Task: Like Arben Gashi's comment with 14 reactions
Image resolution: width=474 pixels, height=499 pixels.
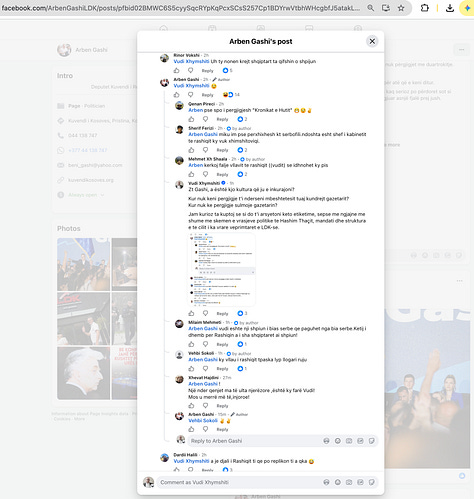Action: [176, 95]
